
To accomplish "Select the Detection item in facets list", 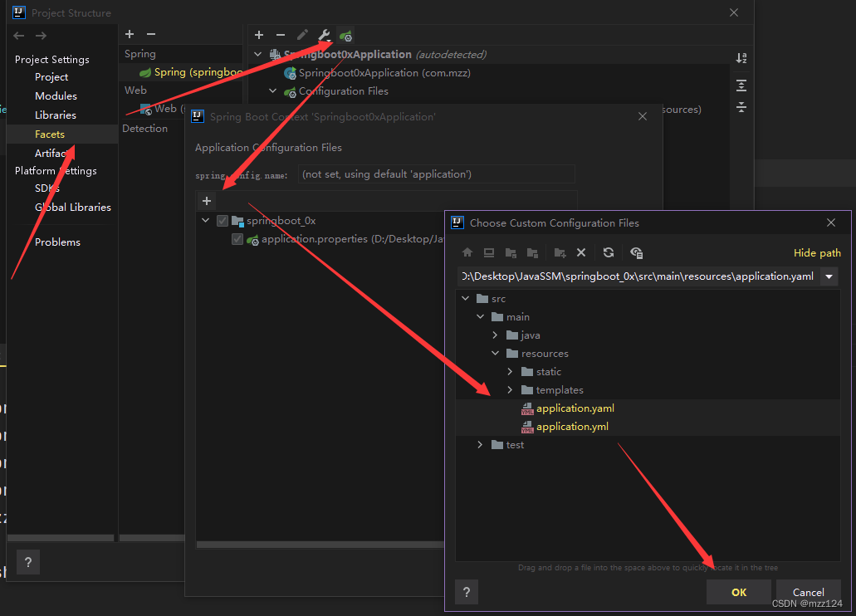I will pos(144,129).
